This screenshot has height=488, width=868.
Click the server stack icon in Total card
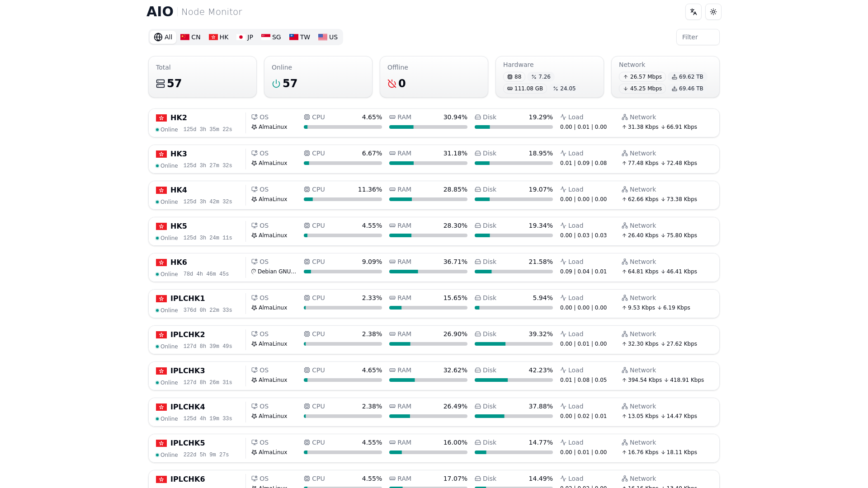160,84
